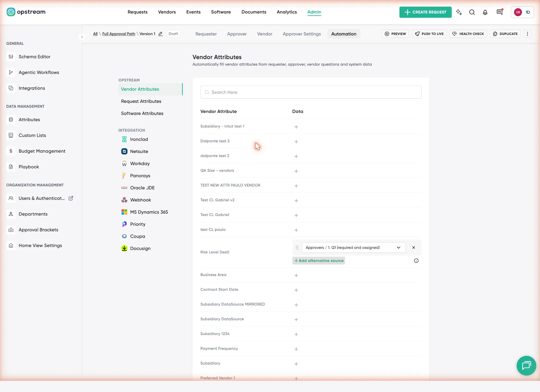Click the pencil icon next to Version 1
This screenshot has height=392, width=540.
coord(160,34)
